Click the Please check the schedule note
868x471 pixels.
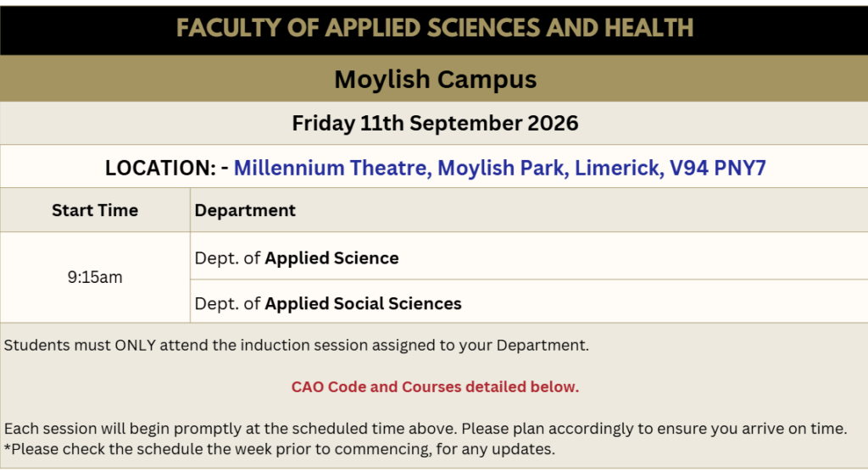pos(280,449)
